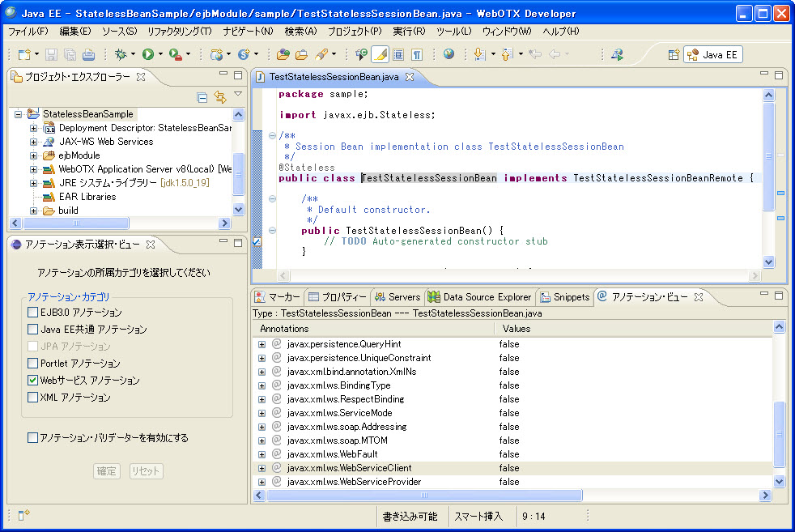Enable the EJB3.0 アノテーション checkbox
795x532 pixels.
(x=33, y=313)
